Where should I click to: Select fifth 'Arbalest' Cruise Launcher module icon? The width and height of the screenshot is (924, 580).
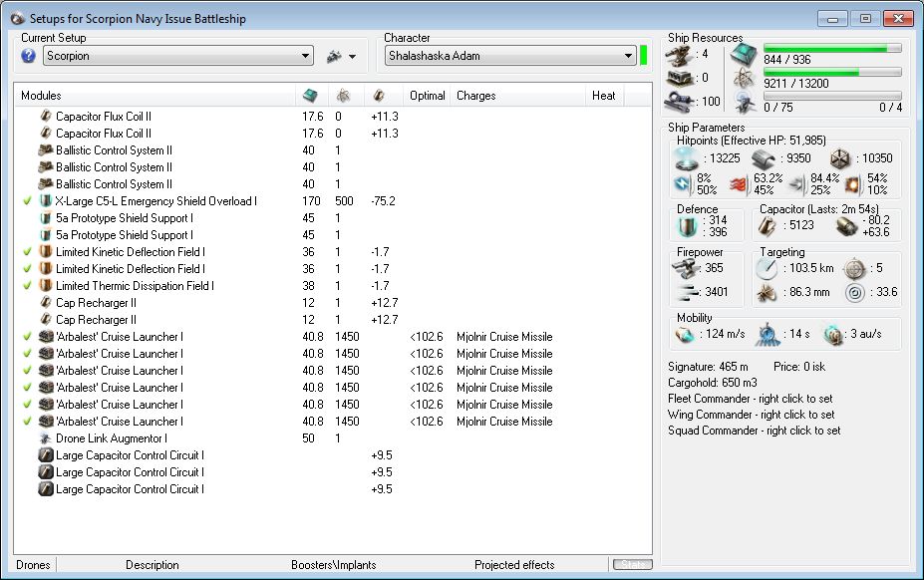click(x=46, y=405)
